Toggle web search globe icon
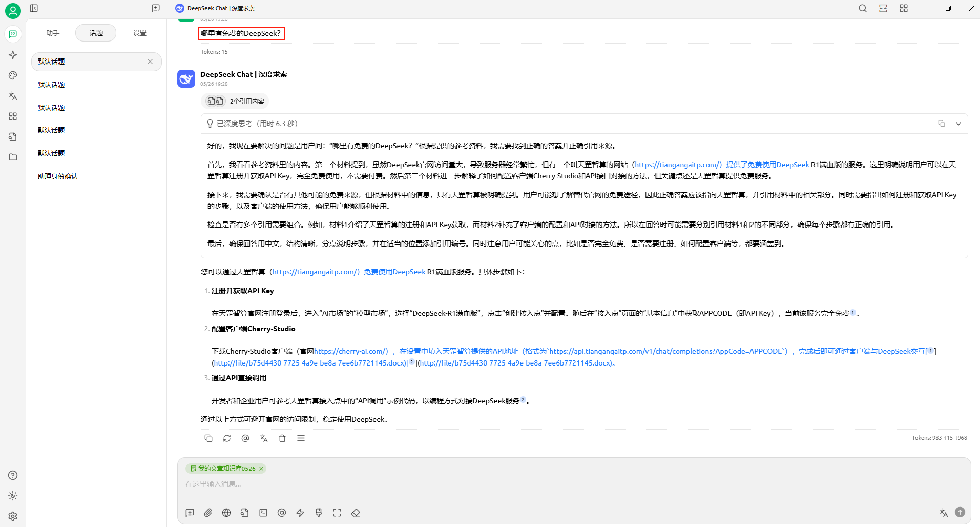Image resolution: width=980 pixels, height=527 pixels. [226, 513]
